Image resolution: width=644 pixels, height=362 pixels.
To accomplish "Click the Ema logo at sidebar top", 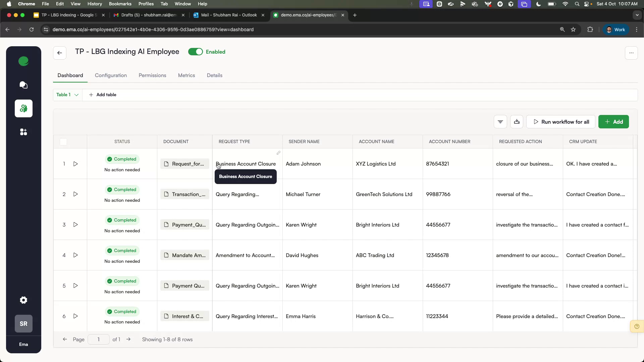I will [23, 61].
